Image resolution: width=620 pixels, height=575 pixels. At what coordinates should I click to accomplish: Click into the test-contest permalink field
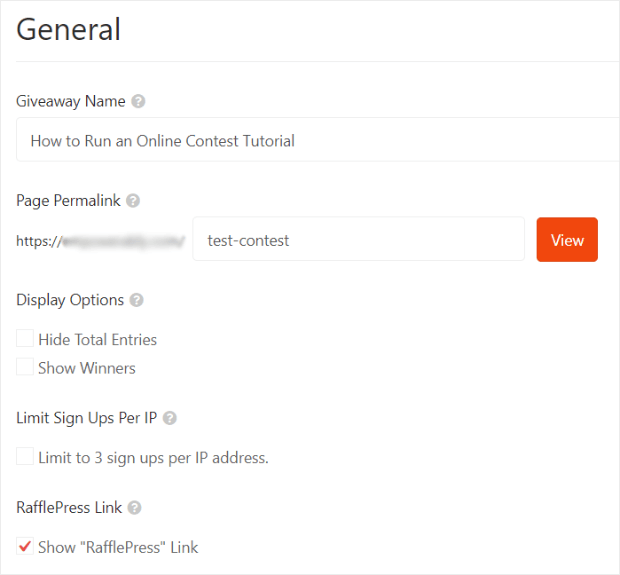pyautogui.click(x=359, y=239)
